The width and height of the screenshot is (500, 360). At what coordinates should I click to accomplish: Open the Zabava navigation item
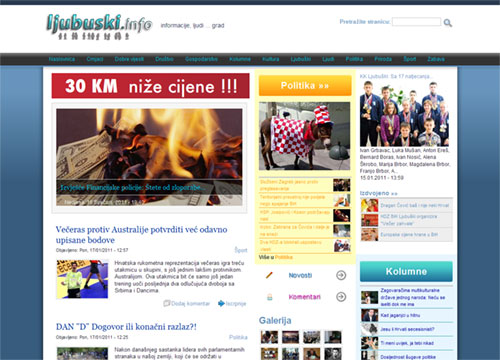point(436,59)
